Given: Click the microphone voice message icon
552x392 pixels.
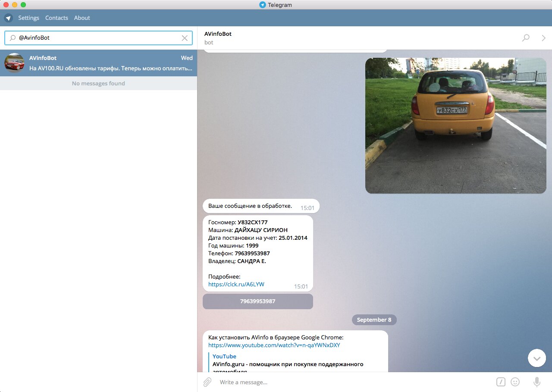Looking at the screenshot, I should (x=537, y=382).
